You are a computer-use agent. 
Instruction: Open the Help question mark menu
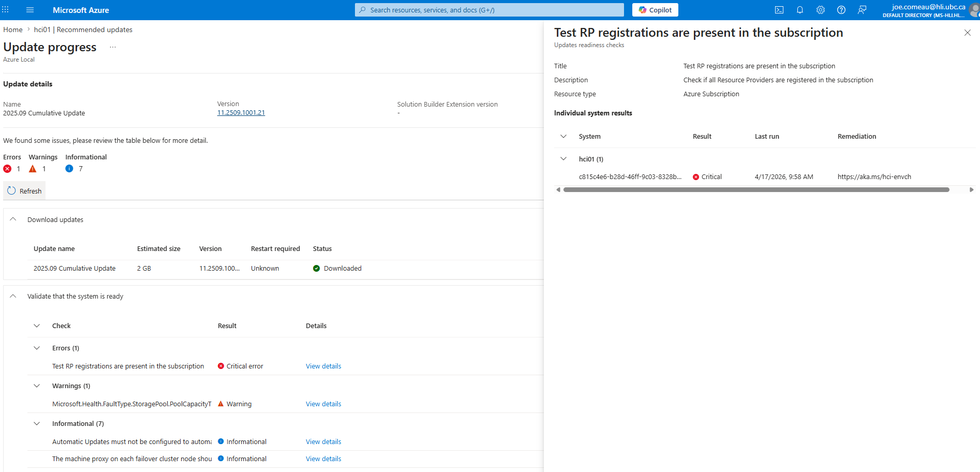point(841,10)
